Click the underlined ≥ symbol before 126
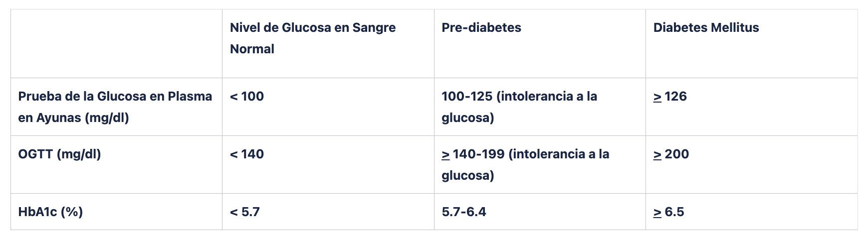The image size is (868, 239). coord(657,97)
